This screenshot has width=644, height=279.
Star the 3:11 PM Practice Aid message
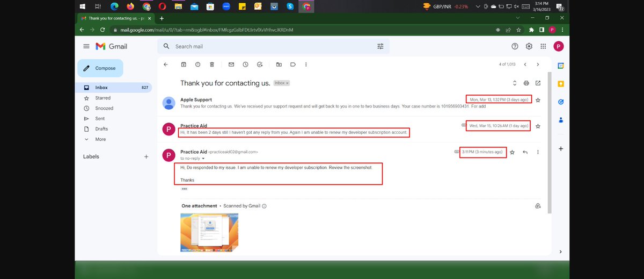(513, 152)
